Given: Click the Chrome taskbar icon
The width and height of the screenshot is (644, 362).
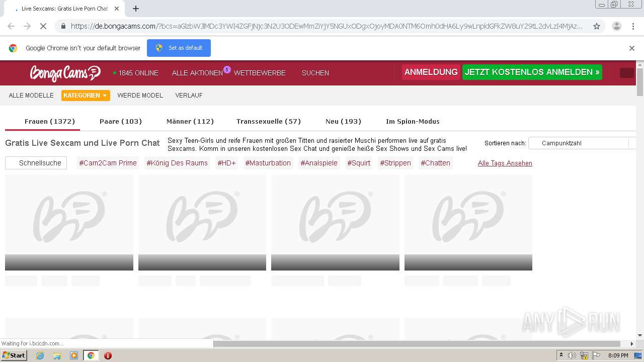Looking at the screenshot, I should [91, 355].
